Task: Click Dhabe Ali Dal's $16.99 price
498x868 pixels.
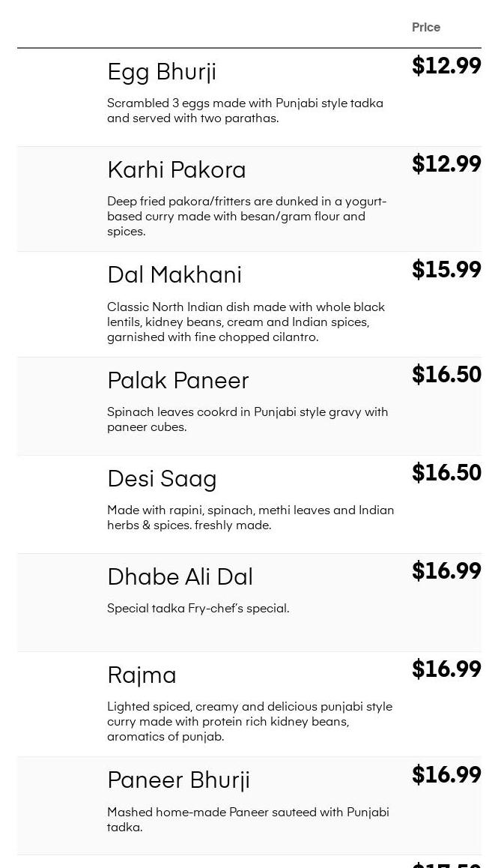Action: (x=446, y=571)
